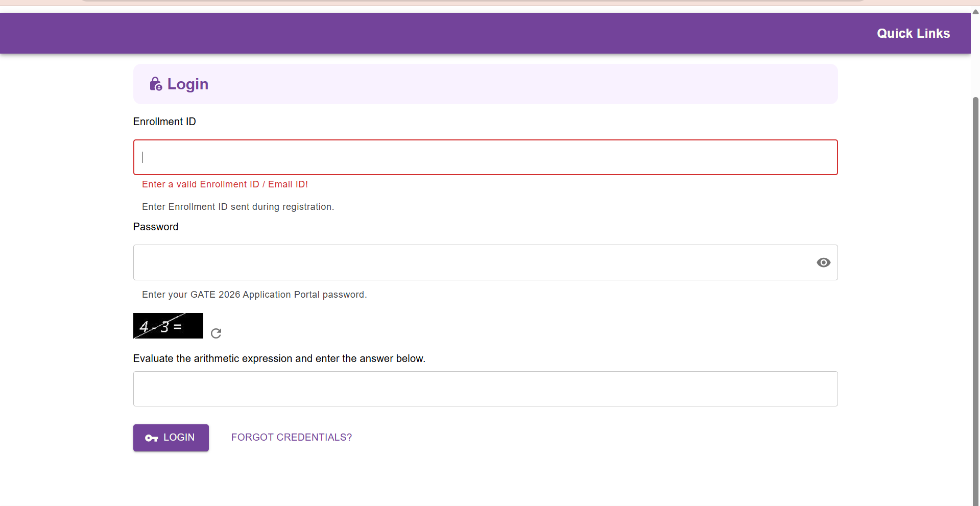The image size is (980, 506).
Task: Focus the Password input field
Action: coord(470,262)
